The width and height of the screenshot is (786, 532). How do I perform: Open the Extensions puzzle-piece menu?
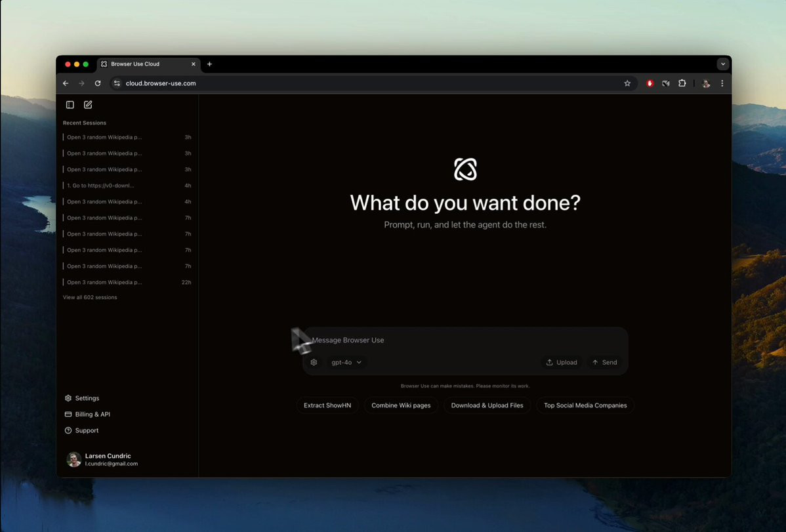tap(682, 83)
